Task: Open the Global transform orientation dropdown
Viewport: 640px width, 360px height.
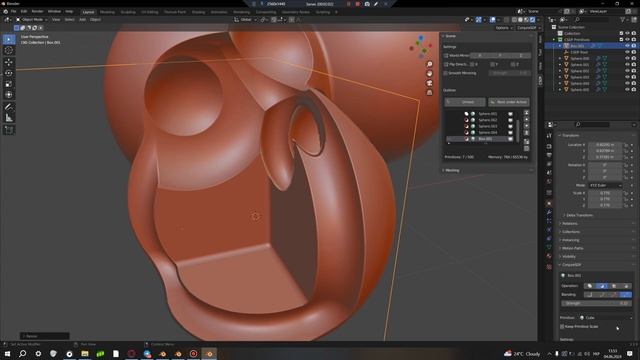Action: click(x=246, y=20)
